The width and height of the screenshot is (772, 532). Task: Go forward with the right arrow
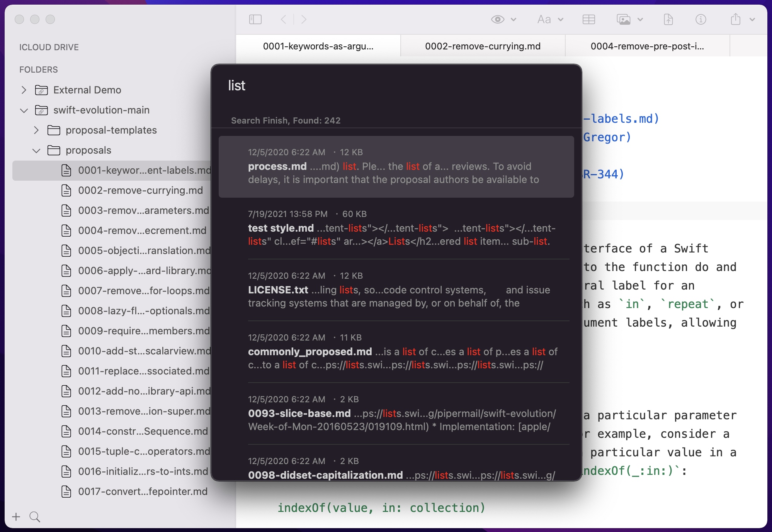point(304,19)
